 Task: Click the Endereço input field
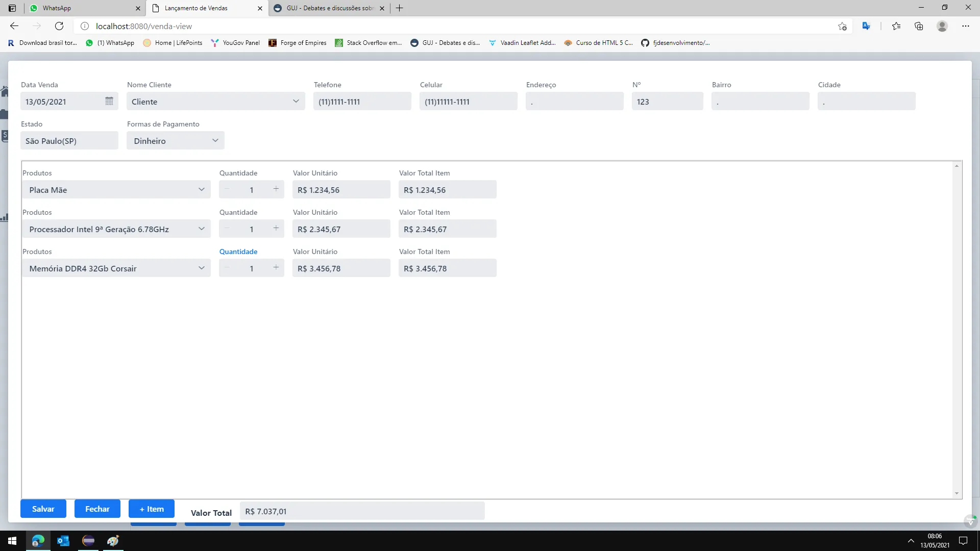[575, 101]
